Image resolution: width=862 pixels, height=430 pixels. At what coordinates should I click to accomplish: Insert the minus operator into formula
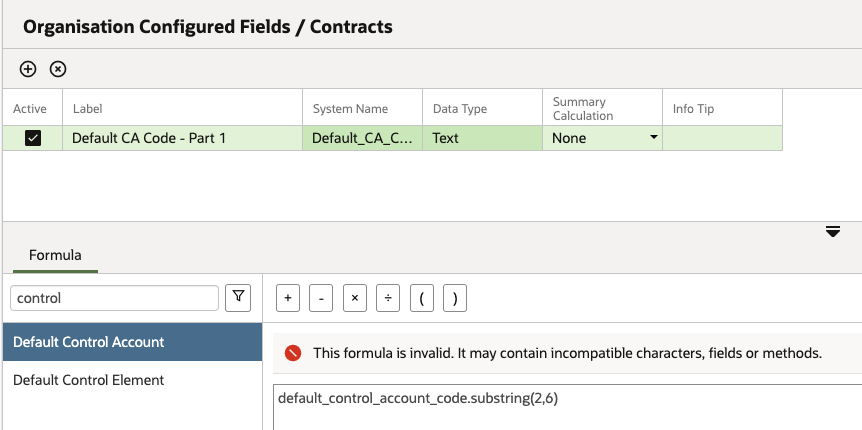click(321, 299)
